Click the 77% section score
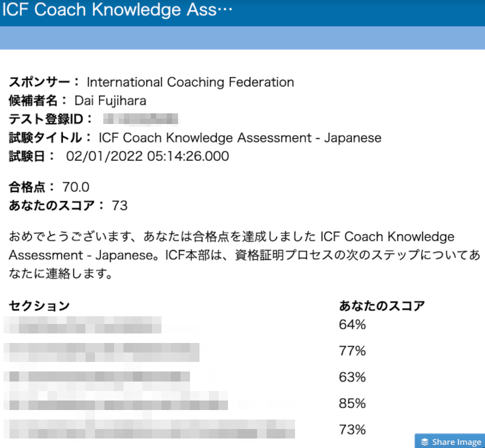The width and height of the screenshot is (485, 448). (x=352, y=351)
